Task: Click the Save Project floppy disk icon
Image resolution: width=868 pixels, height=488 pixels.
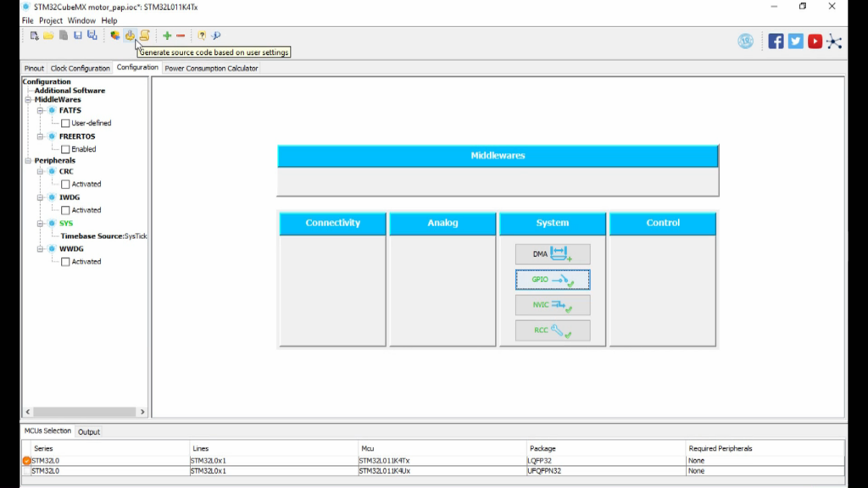Action: pyautogui.click(x=78, y=36)
